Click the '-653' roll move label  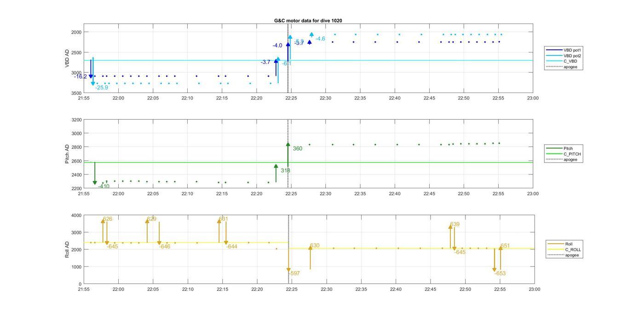pyautogui.click(x=500, y=273)
